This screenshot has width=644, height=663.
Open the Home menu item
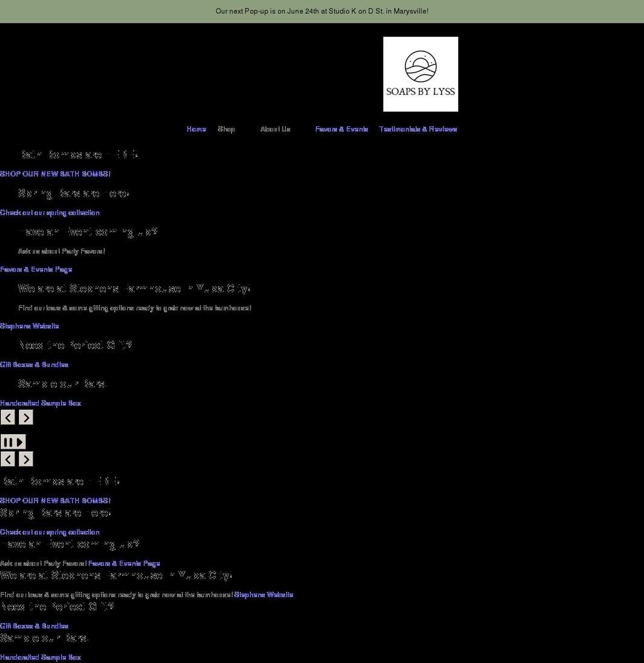pyautogui.click(x=196, y=129)
